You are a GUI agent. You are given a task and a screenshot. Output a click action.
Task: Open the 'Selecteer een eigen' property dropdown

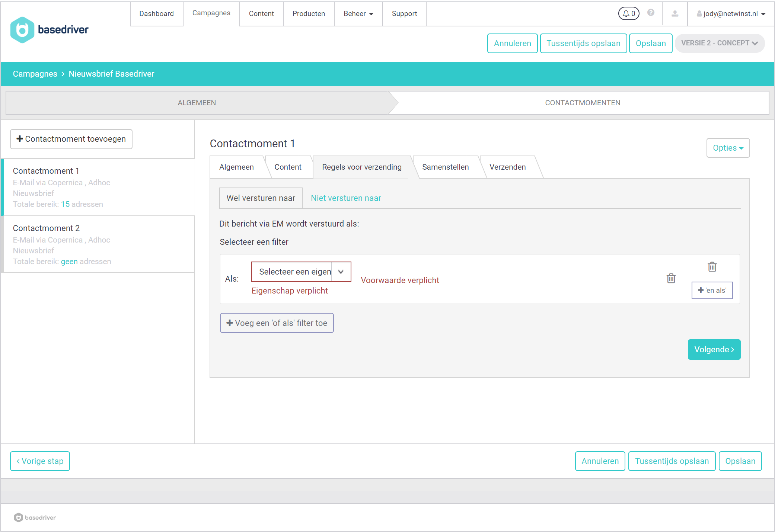[x=301, y=272]
